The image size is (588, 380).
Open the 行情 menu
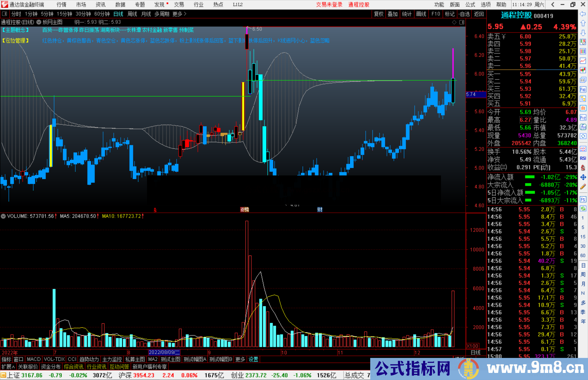[62, 5]
